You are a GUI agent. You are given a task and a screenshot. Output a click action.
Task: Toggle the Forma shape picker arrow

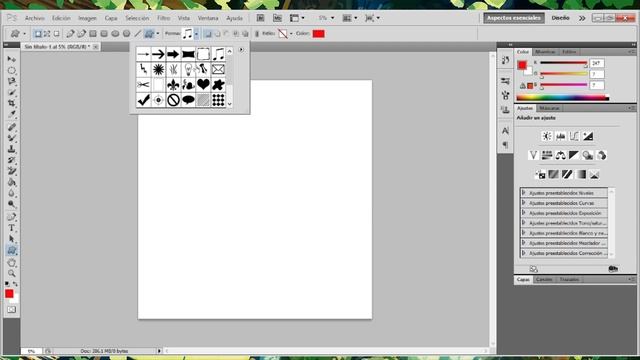(196, 34)
